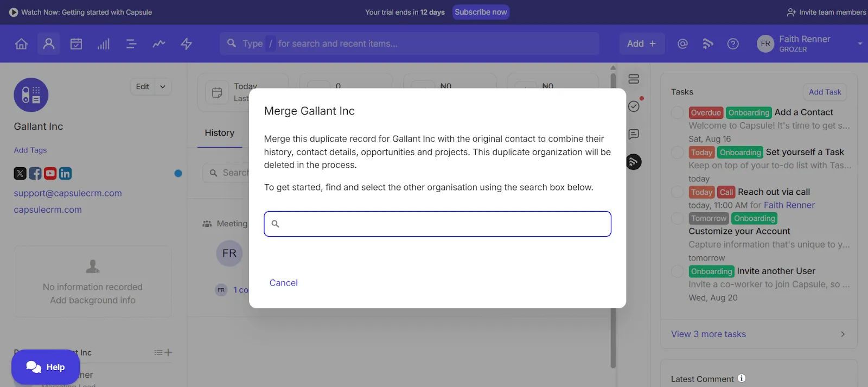Image resolution: width=868 pixels, height=387 pixels.
Task: Expand the Faith Renner account menu
Action: (x=860, y=43)
